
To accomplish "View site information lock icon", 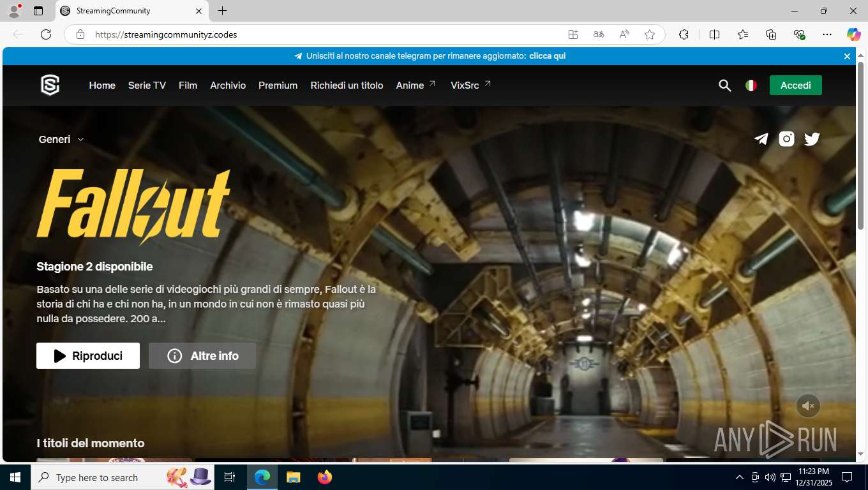I will [x=80, y=34].
